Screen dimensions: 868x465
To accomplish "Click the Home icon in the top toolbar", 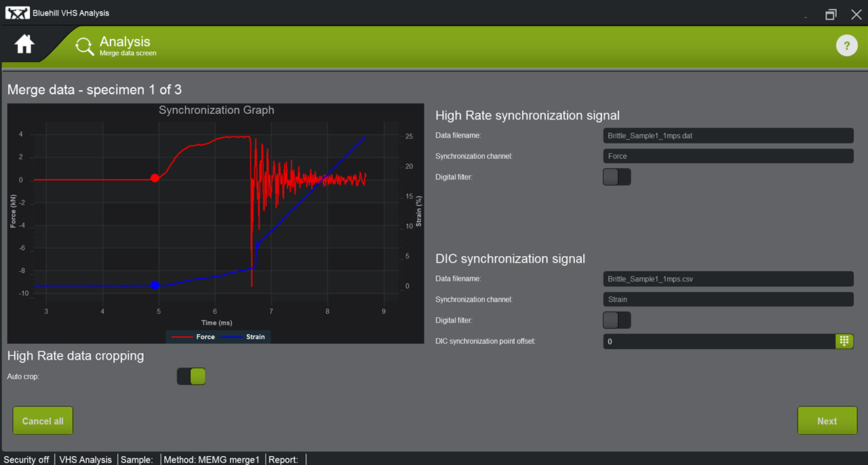I will [24, 43].
